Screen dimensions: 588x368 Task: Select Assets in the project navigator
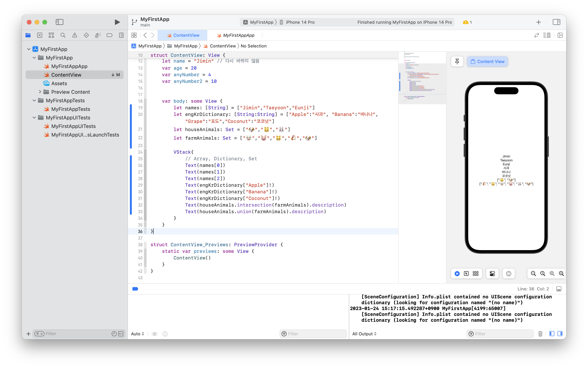59,83
